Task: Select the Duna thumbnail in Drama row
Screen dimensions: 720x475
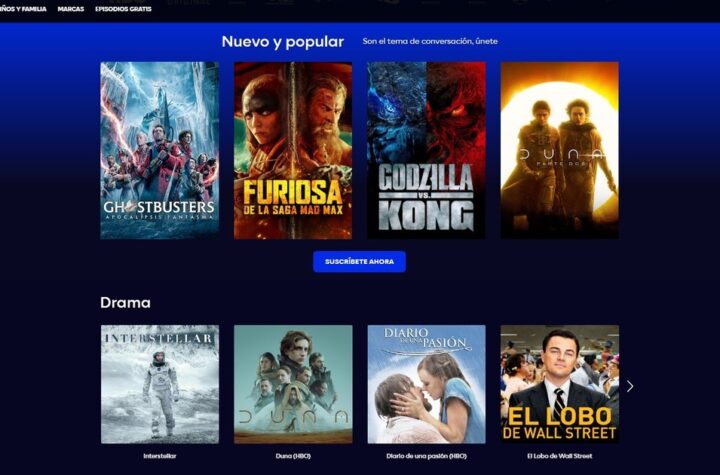Action: (x=293, y=384)
